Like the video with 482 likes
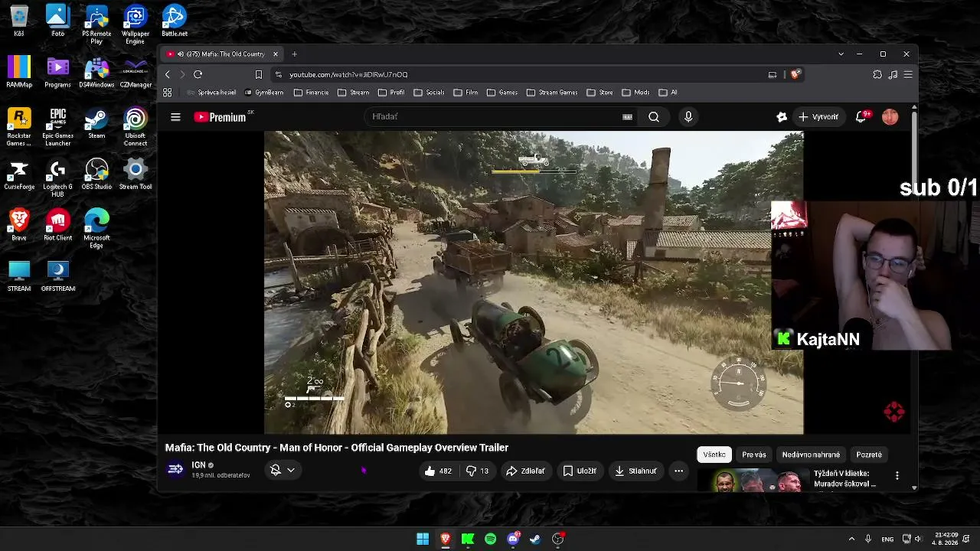 [438, 471]
